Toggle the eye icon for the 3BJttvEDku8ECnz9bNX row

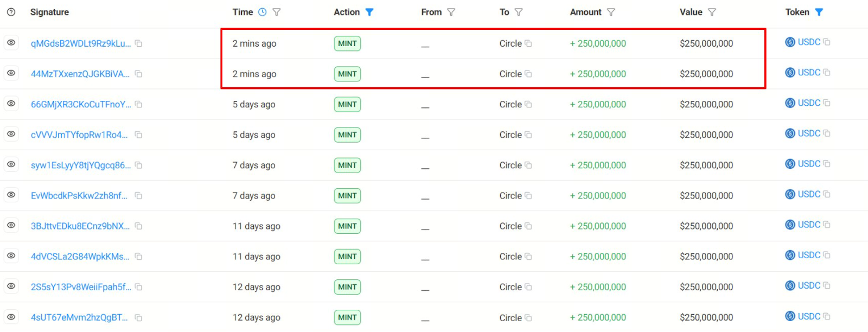(x=11, y=225)
